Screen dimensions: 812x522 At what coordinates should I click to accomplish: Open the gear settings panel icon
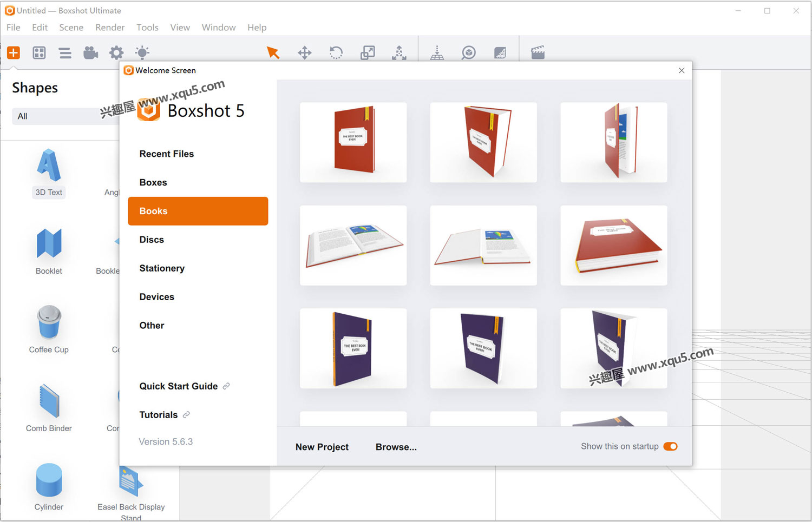(116, 52)
